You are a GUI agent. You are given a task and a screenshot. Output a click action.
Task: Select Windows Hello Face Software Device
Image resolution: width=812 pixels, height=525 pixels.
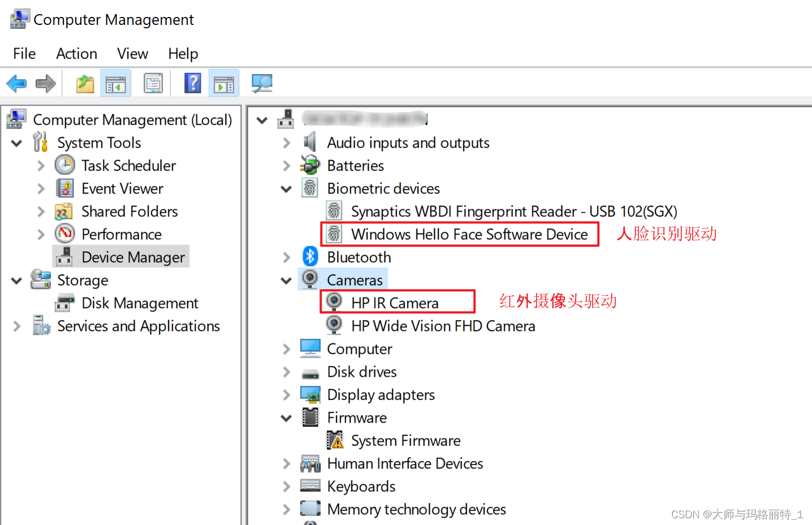469,234
